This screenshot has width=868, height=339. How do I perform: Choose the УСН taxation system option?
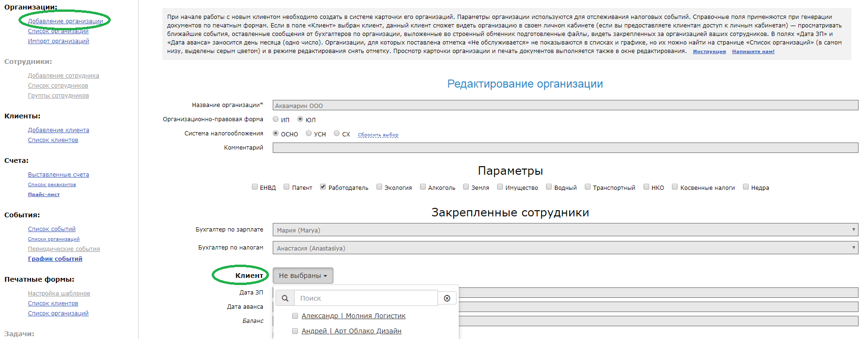point(309,134)
